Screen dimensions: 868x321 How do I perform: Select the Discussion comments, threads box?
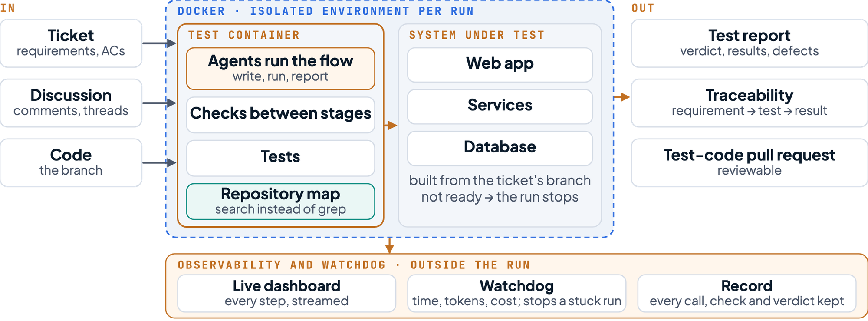71,103
